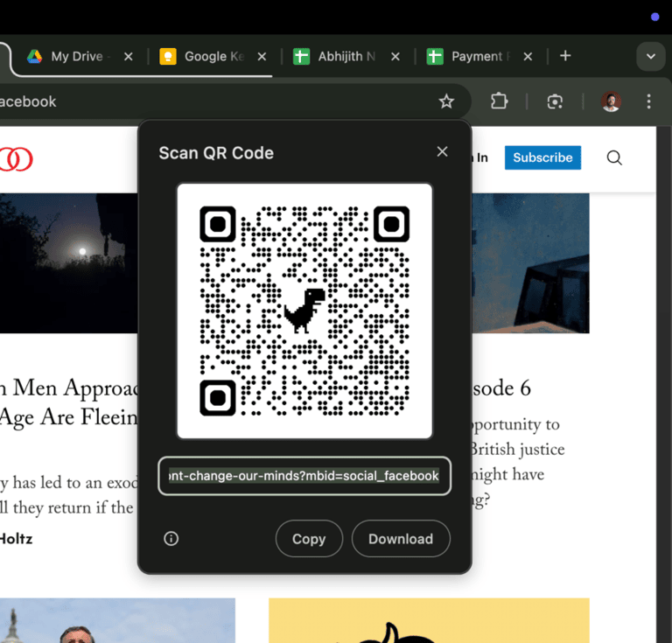Click the author name Holtz
This screenshot has width=672, height=643.
click(17, 539)
